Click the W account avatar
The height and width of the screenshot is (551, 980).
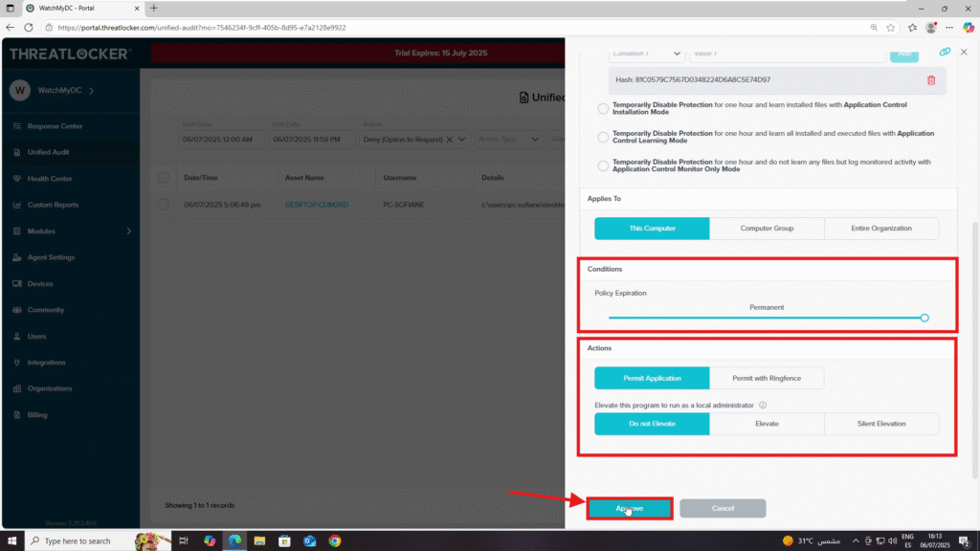click(x=20, y=91)
